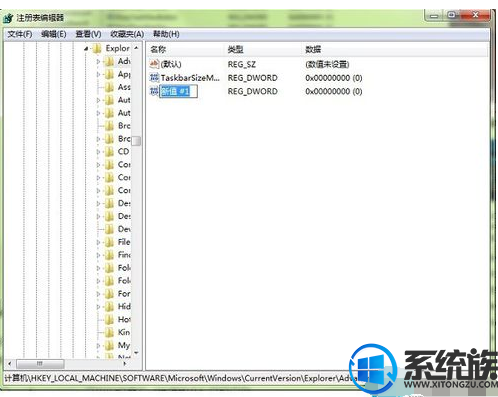Click the CD folder icon
Image resolution: width=498 pixels, height=397 pixels.
pyautogui.click(x=109, y=152)
